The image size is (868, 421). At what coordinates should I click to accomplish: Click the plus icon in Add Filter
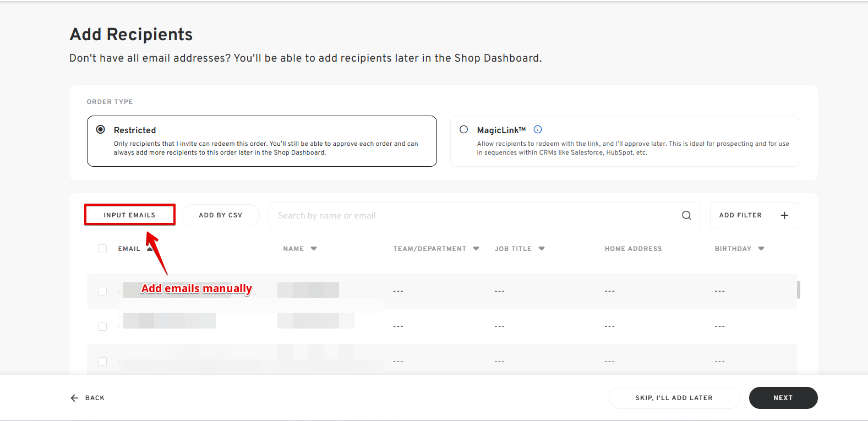pos(784,215)
